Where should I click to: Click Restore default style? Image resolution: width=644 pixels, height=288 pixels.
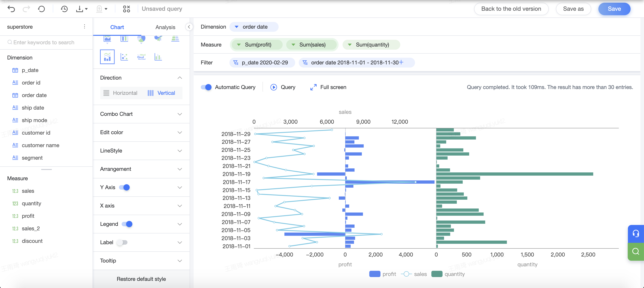point(141,279)
